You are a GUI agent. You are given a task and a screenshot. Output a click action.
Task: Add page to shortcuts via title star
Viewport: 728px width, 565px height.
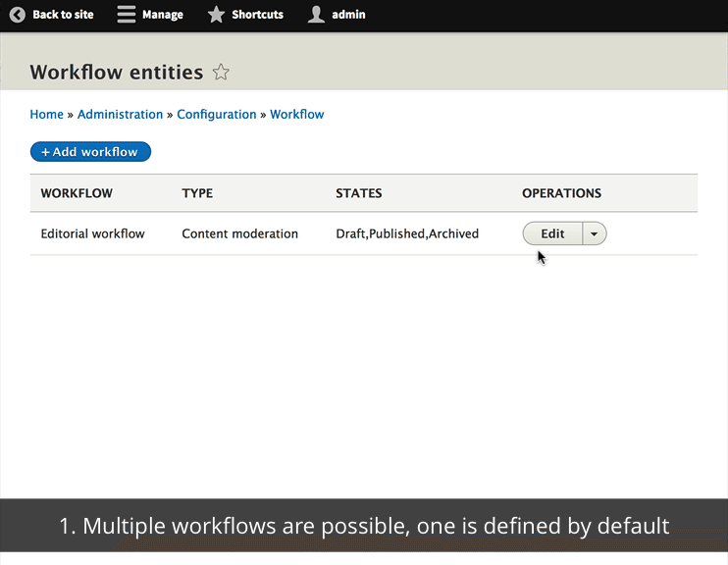tap(221, 73)
